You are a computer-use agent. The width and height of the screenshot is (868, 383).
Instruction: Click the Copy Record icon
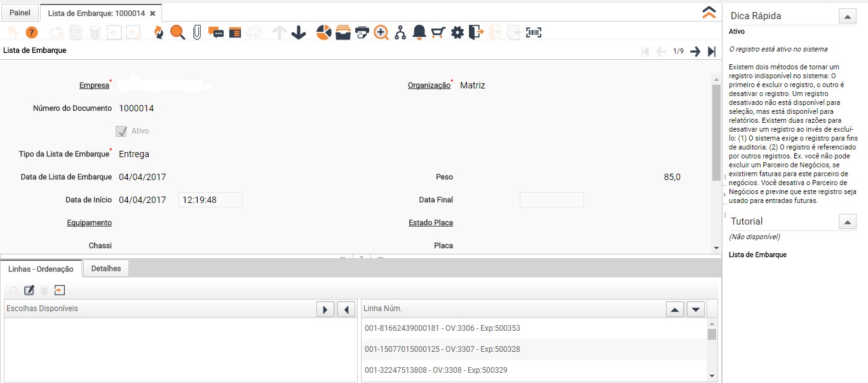coord(76,32)
